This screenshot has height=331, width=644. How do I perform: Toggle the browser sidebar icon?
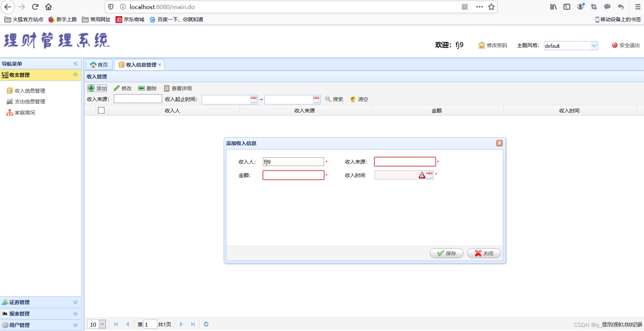click(x=567, y=7)
